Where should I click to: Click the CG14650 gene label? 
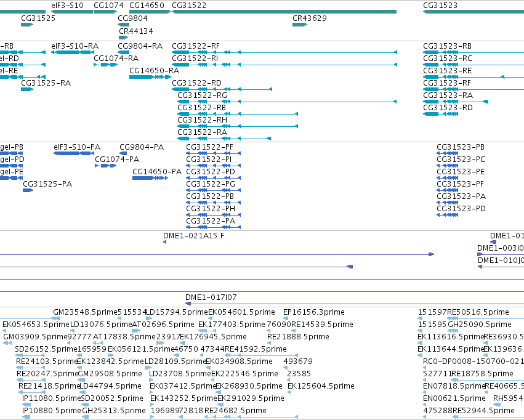(x=147, y=6)
